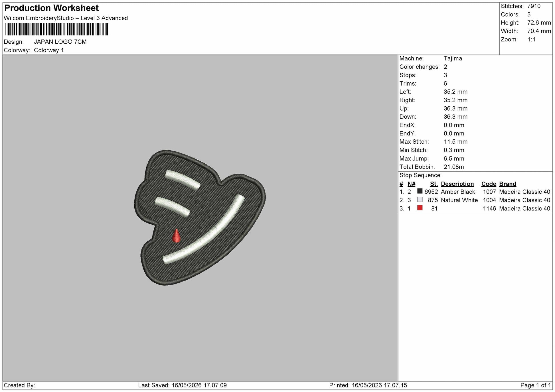Click the "N#" column header
Screen dimensions: 555x392
411,184
